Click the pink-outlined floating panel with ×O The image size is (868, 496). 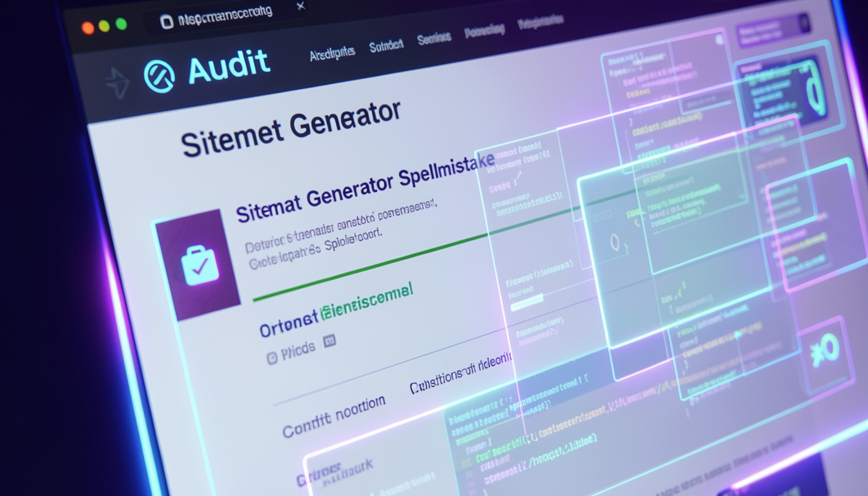[x=827, y=355]
